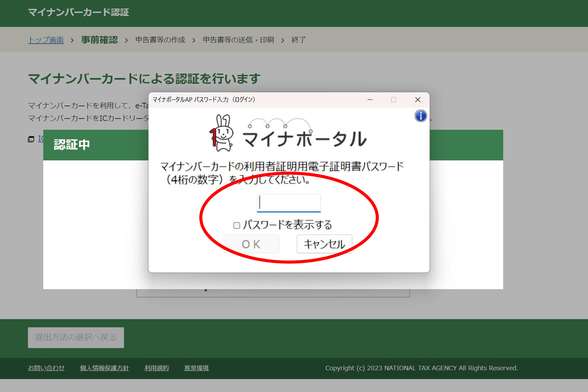Open the トップ画面 breadcrumb link
The width and height of the screenshot is (588, 392).
(x=46, y=40)
